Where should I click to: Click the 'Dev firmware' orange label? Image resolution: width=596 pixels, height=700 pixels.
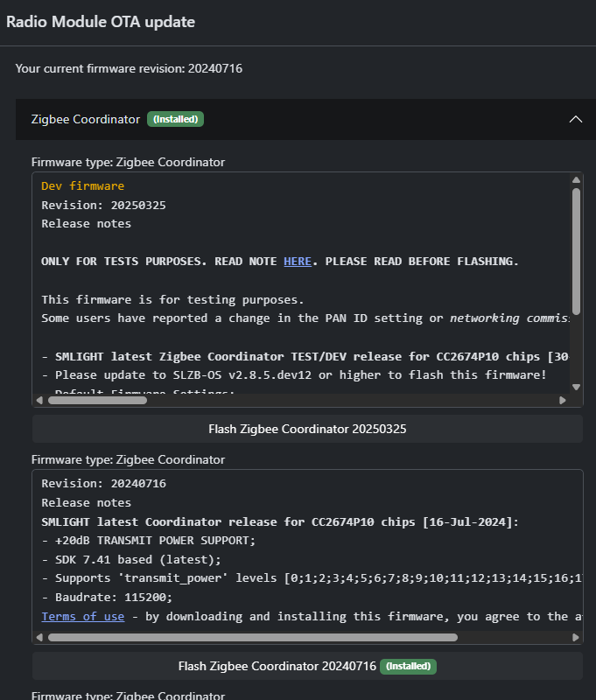point(82,185)
